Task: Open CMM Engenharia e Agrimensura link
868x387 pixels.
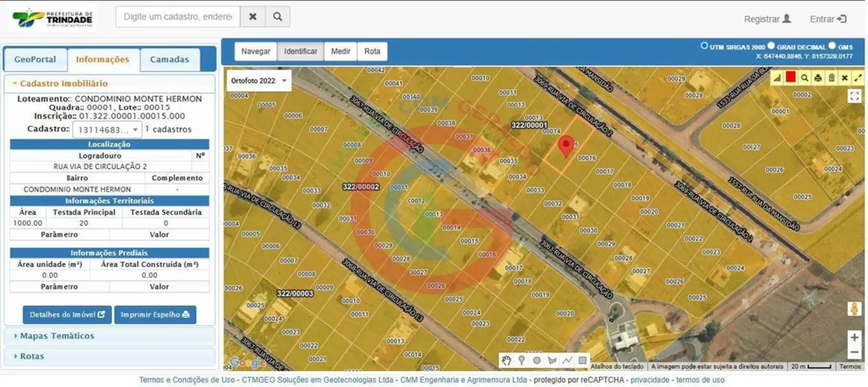Action: (x=464, y=380)
